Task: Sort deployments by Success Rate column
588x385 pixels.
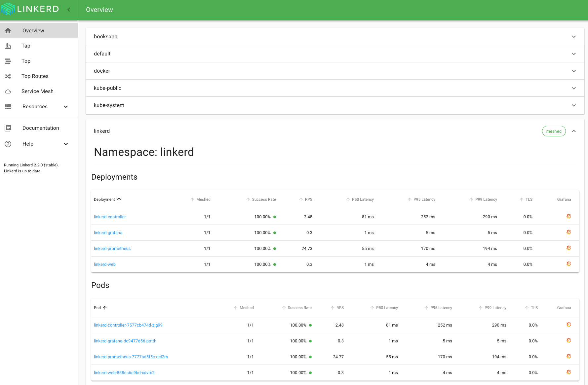Action: point(263,199)
